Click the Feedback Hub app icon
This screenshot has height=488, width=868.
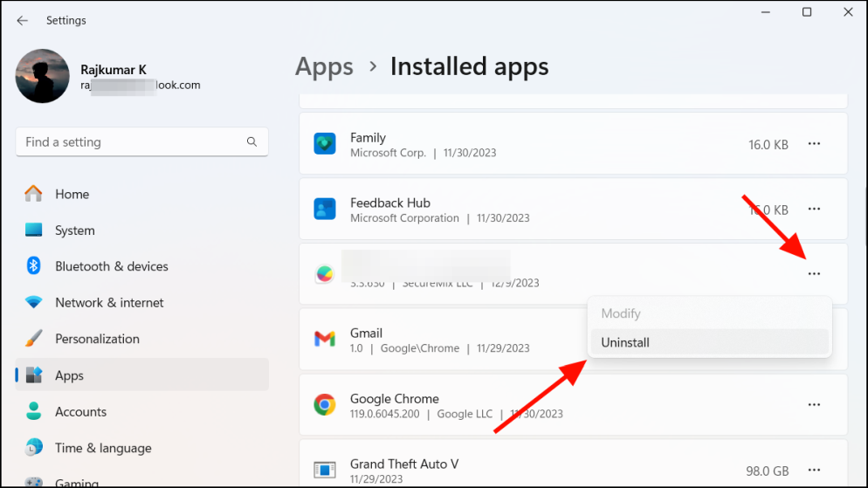tap(325, 210)
